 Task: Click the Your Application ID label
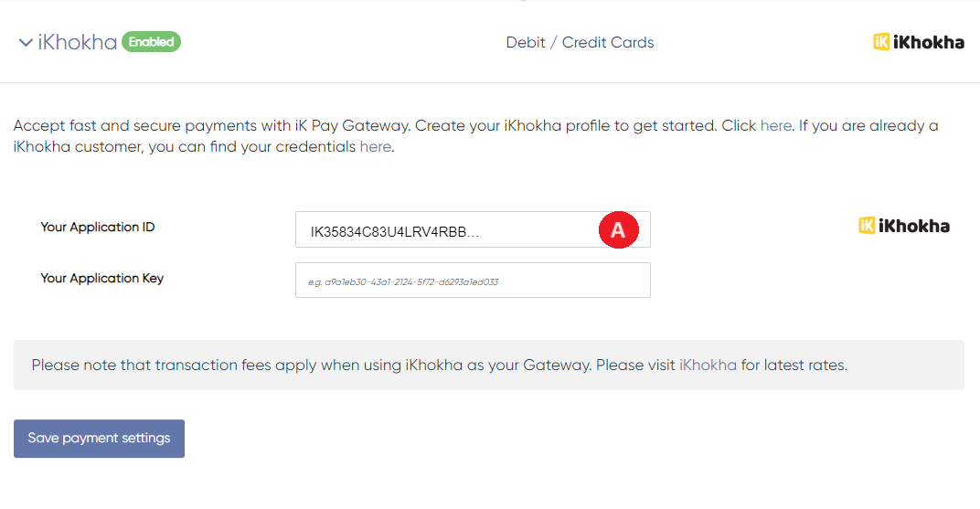[98, 227]
